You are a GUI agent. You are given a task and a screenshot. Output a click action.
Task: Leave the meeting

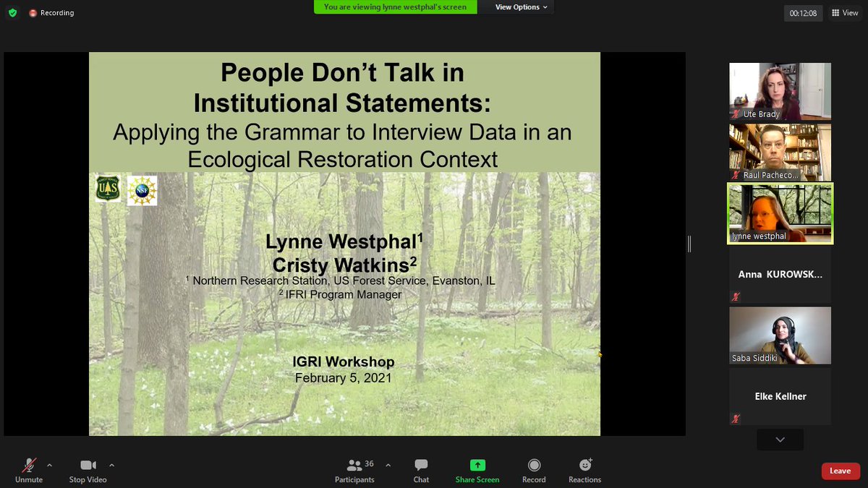[840, 471]
